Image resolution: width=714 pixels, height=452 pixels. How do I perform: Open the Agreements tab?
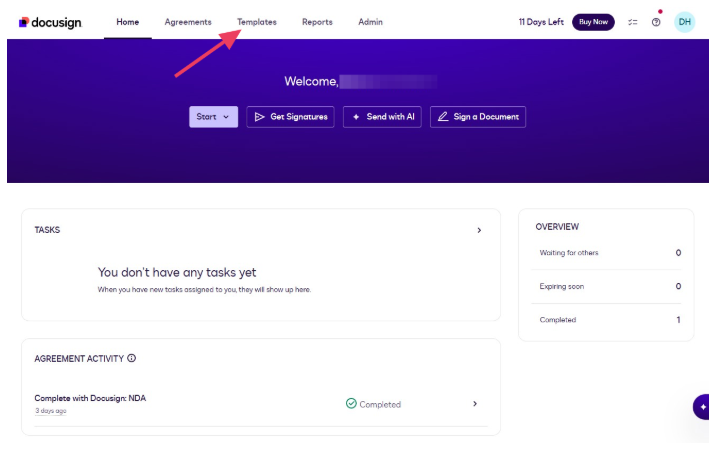pyautogui.click(x=188, y=22)
